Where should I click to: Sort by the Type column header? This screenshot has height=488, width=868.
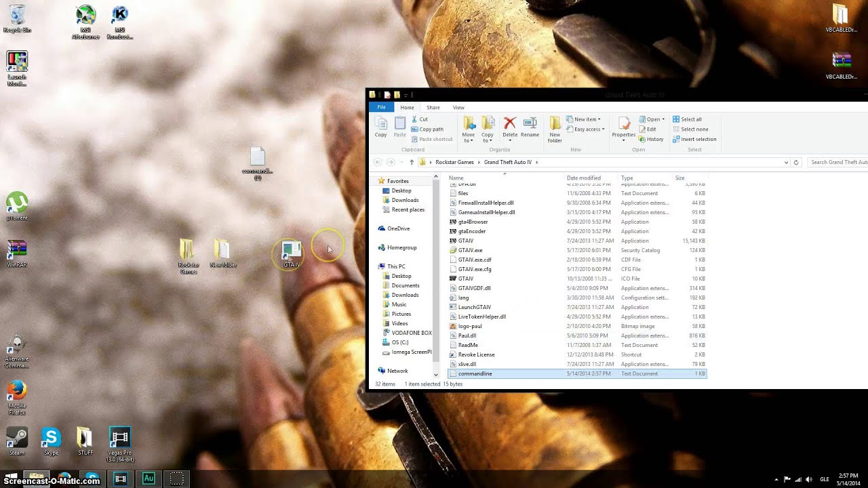point(627,178)
